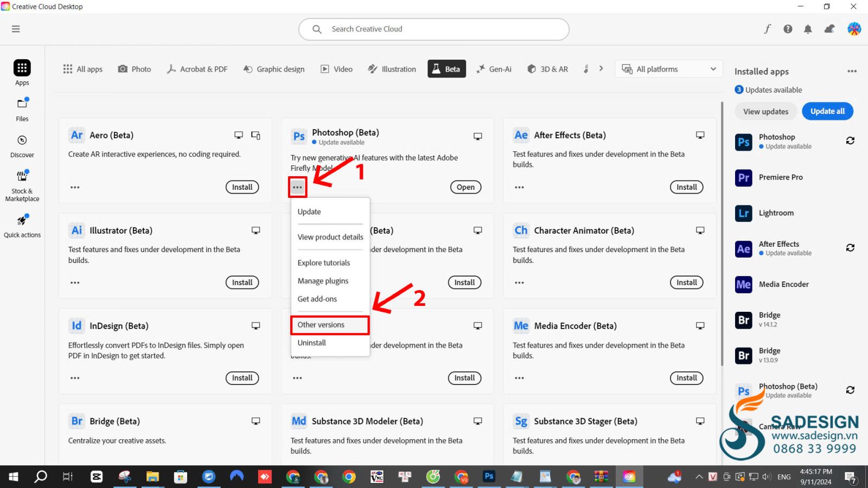The image size is (868, 488).
Task: Click the cloud activity icon
Action: click(x=829, y=29)
